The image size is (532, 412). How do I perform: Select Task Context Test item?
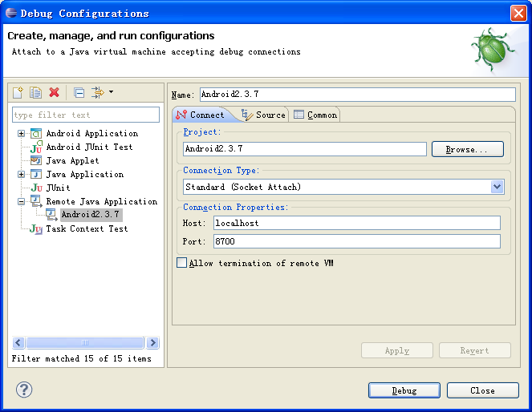[86, 228]
